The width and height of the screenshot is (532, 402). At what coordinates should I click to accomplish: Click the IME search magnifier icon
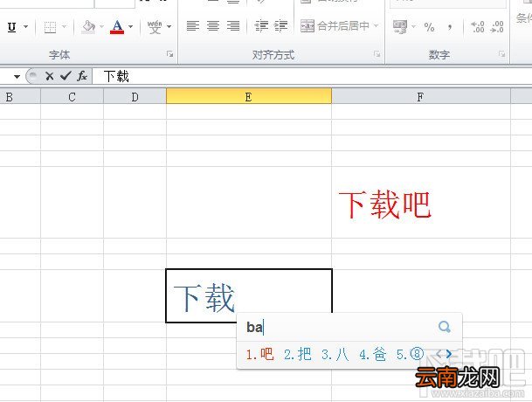pyautogui.click(x=444, y=327)
